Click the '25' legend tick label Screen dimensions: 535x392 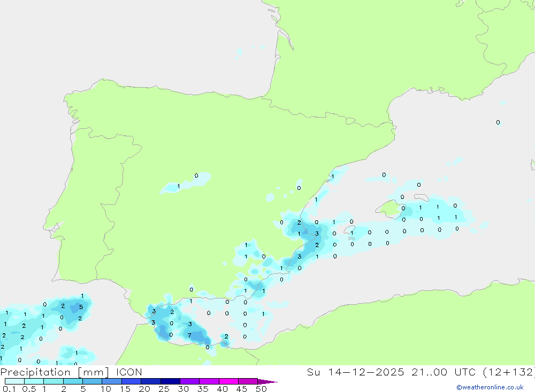164,389
